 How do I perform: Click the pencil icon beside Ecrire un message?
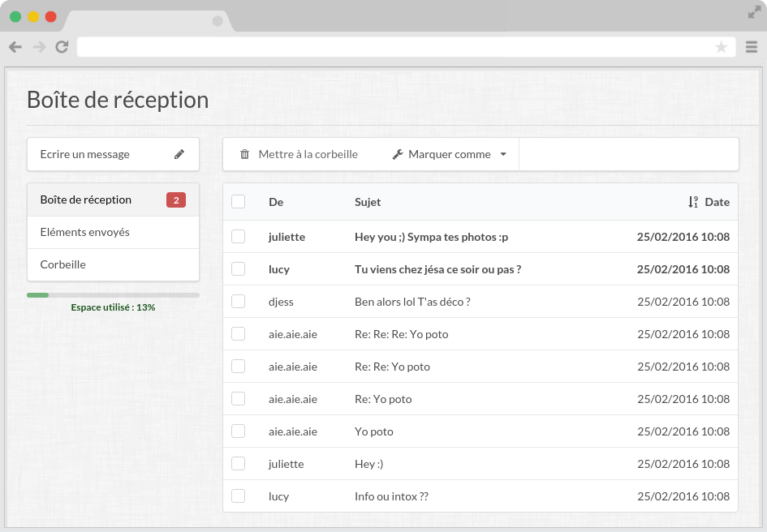[x=179, y=154]
